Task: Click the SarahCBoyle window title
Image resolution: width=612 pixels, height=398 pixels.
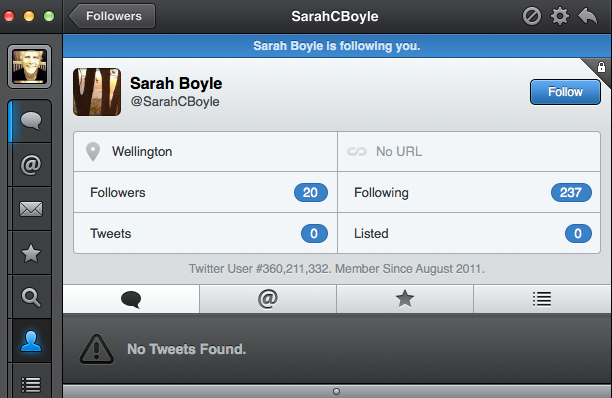Action: click(x=335, y=16)
